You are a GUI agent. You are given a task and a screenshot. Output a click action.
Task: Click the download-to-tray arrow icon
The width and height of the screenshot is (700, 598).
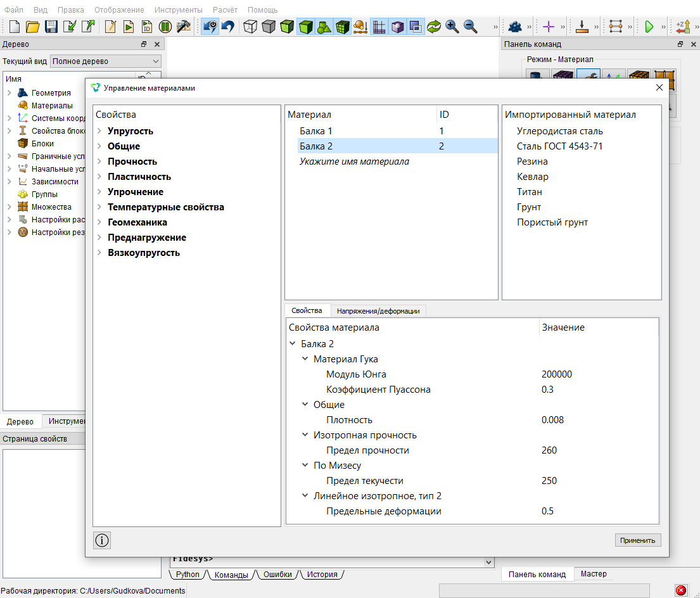582,27
